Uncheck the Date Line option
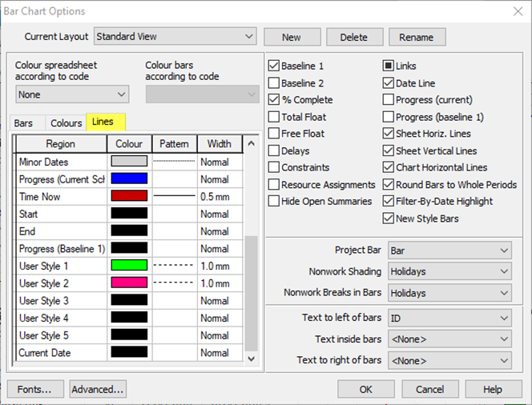The width and height of the screenshot is (532, 405). pos(388,82)
